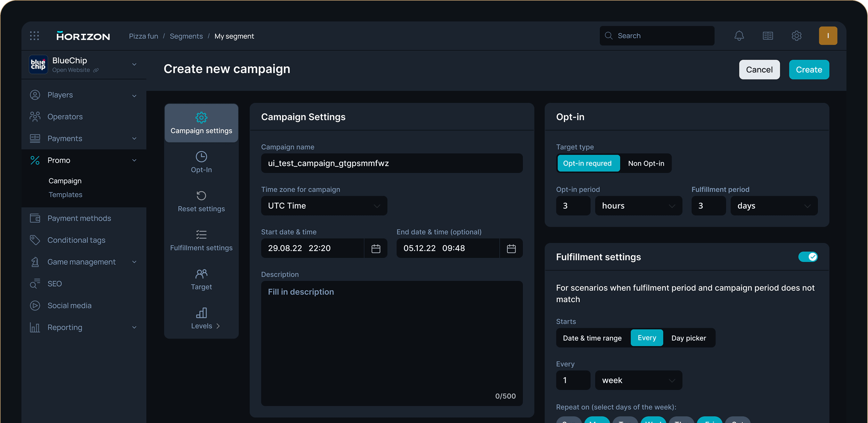Screen dimensions: 868x423
Task: Open start date calendar picker icon
Action: [x=376, y=249]
